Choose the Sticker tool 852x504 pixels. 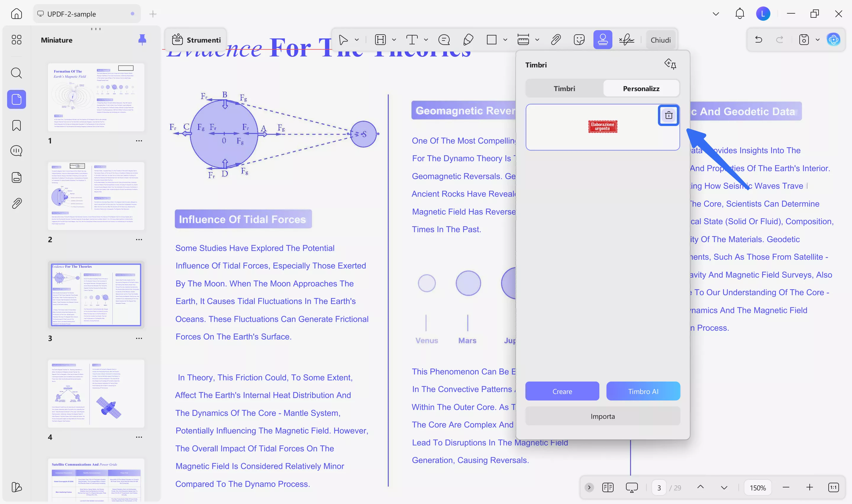(579, 40)
